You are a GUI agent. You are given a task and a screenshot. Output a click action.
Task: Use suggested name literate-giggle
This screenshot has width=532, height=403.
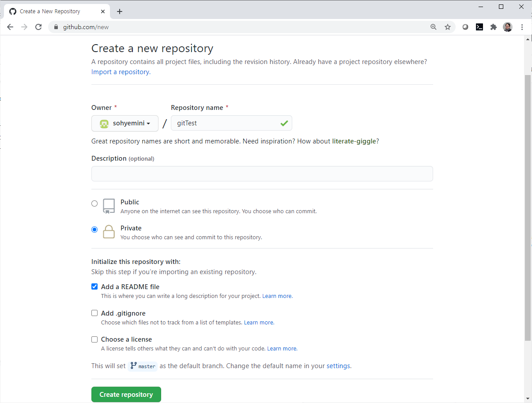[354, 141]
